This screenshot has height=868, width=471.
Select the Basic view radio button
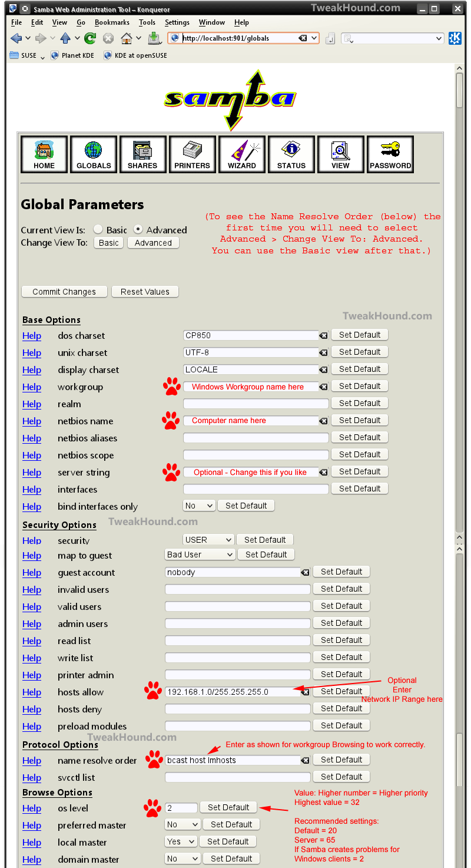(x=98, y=230)
